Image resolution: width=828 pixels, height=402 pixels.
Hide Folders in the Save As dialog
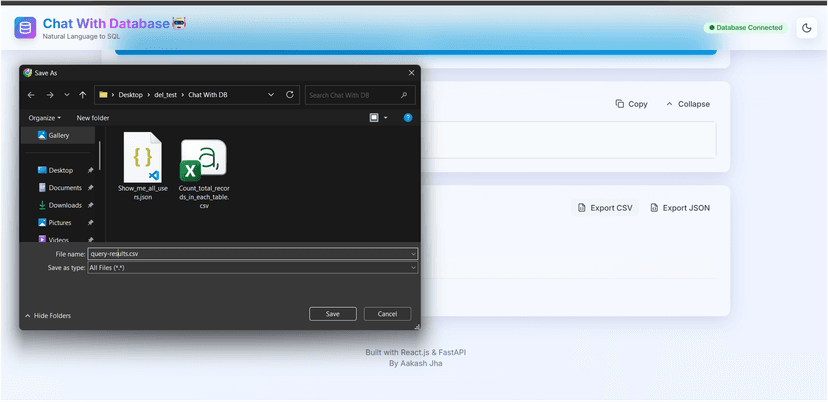pos(48,316)
